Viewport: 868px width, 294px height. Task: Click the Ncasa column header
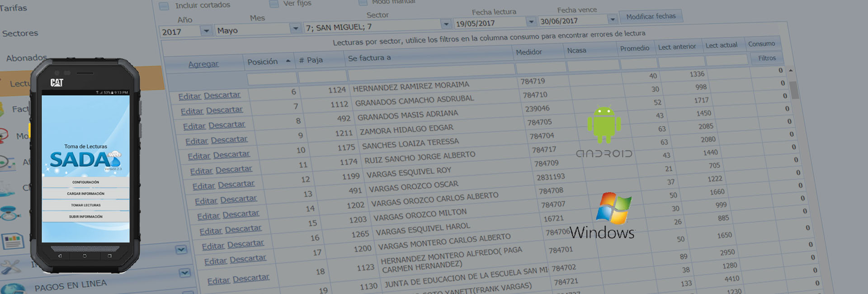[x=577, y=51]
